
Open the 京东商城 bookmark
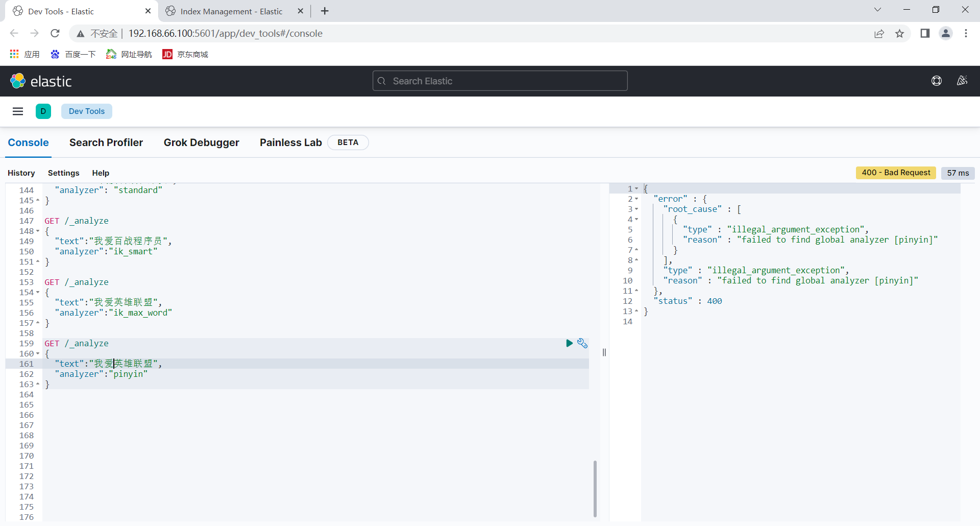pos(185,54)
